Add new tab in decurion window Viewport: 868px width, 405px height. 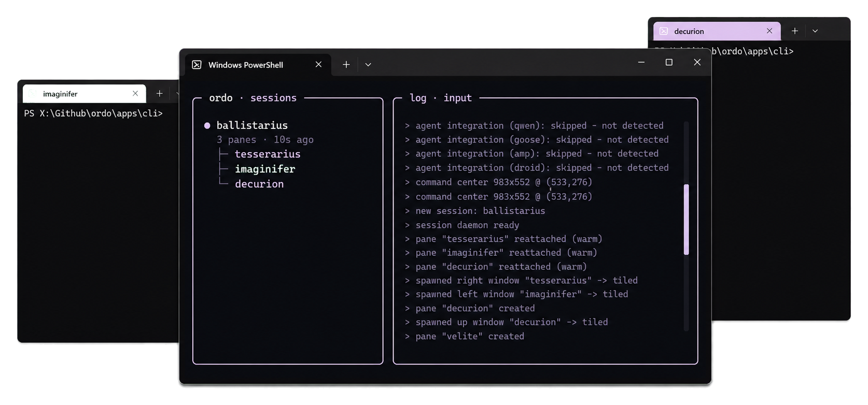pyautogui.click(x=794, y=31)
